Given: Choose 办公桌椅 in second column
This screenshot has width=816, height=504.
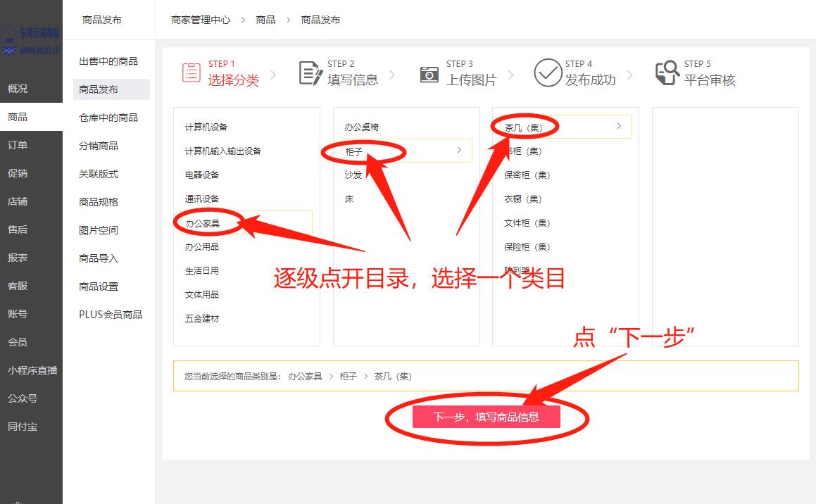Looking at the screenshot, I should point(362,127).
